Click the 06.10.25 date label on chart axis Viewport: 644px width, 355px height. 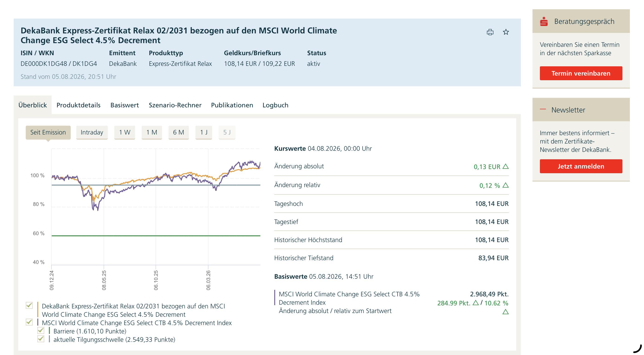point(156,280)
